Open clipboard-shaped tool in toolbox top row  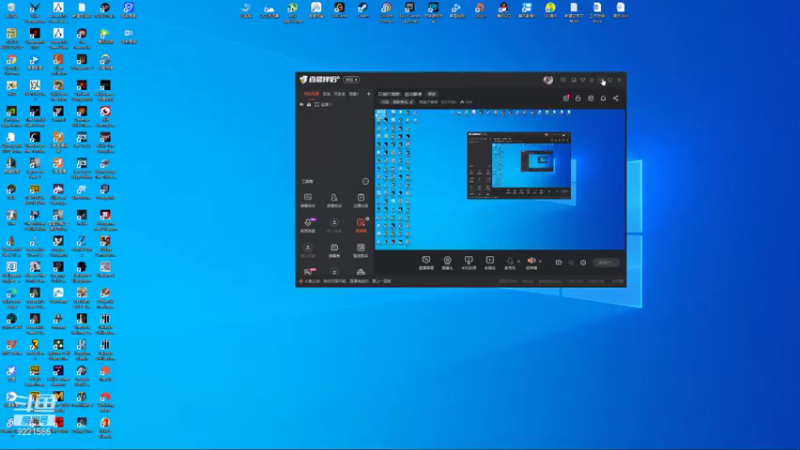[x=361, y=199]
